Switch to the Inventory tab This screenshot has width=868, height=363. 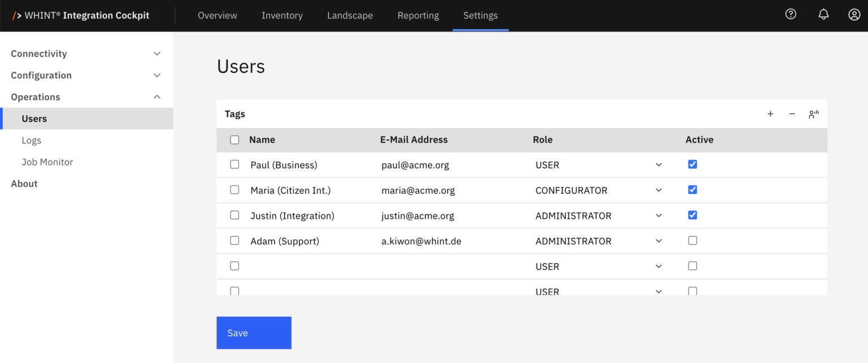coord(282,15)
